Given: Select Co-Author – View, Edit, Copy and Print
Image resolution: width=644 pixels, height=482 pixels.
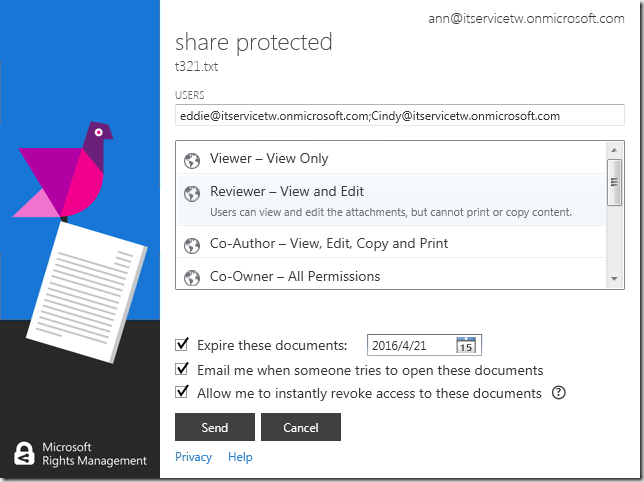Looking at the screenshot, I should point(329,244).
